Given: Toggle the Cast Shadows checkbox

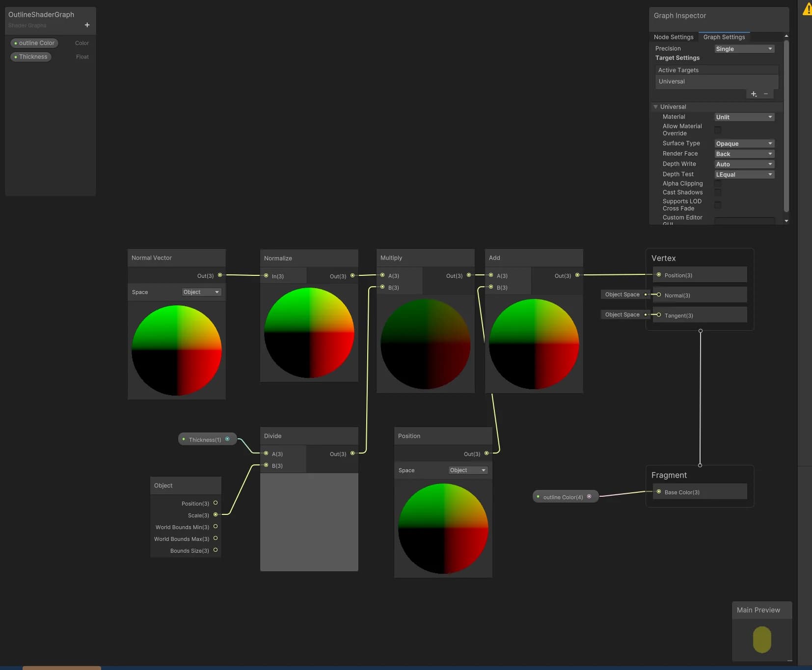Looking at the screenshot, I should coord(718,192).
